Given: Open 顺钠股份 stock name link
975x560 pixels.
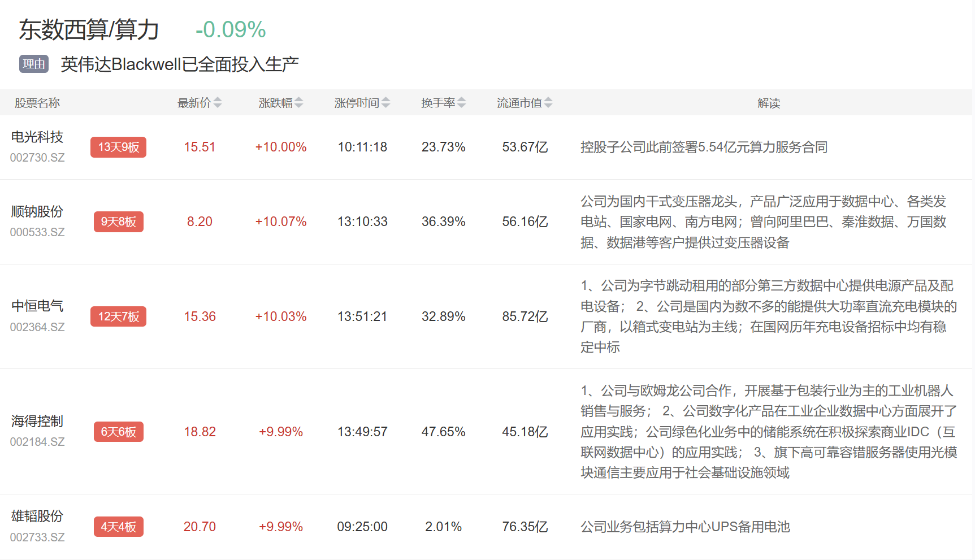Looking at the screenshot, I should click(x=37, y=211).
